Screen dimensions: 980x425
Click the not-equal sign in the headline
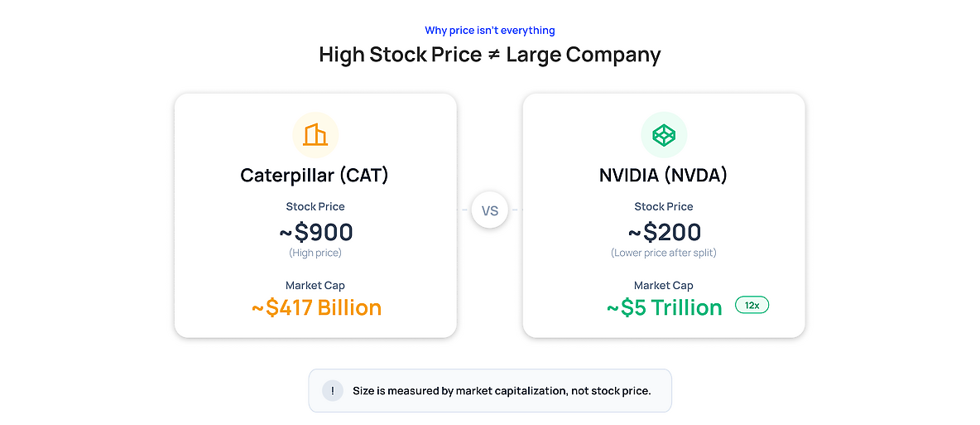coord(494,55)
